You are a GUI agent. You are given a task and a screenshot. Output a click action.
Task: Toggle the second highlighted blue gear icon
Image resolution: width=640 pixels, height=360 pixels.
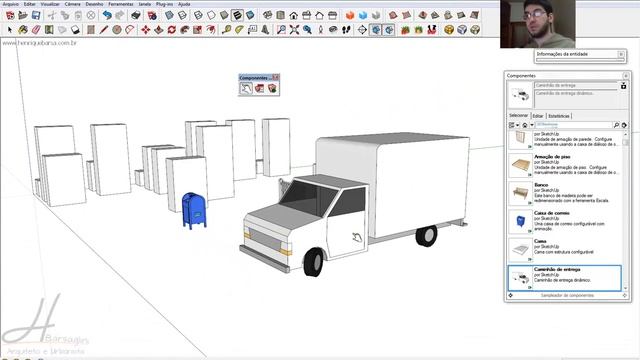(x=389, y=30)
